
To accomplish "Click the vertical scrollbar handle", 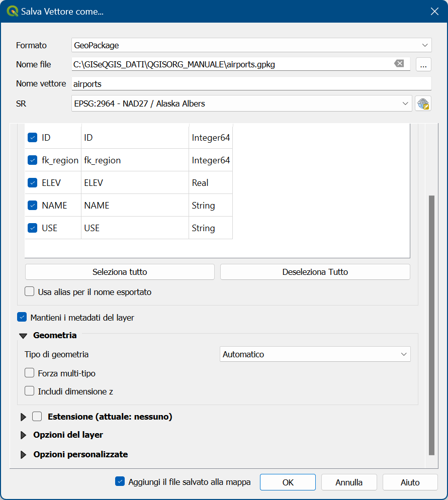I will point(432,325).
